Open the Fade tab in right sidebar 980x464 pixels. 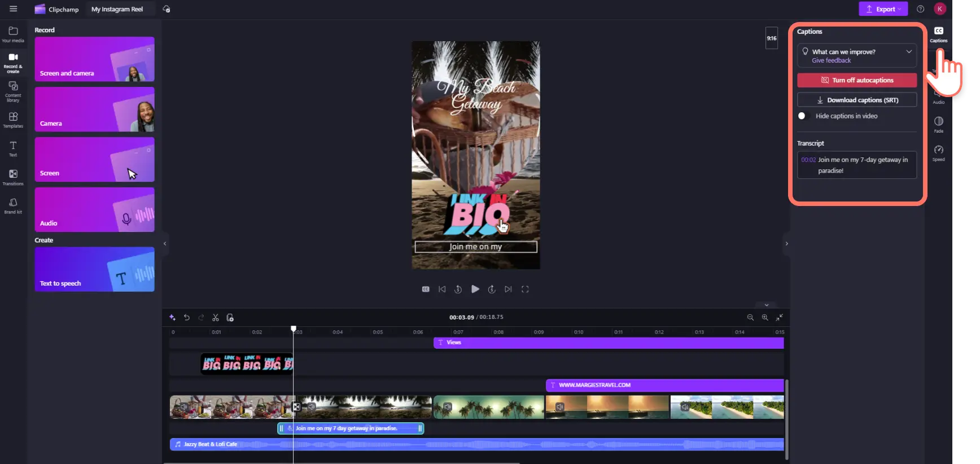[938, 124]
